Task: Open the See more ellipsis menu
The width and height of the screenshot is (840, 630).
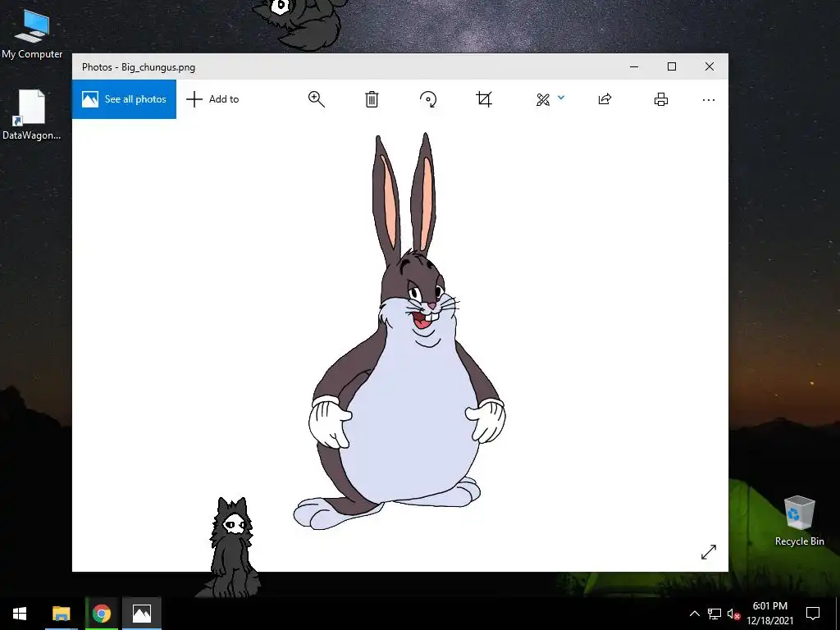Action: [708, 99]
